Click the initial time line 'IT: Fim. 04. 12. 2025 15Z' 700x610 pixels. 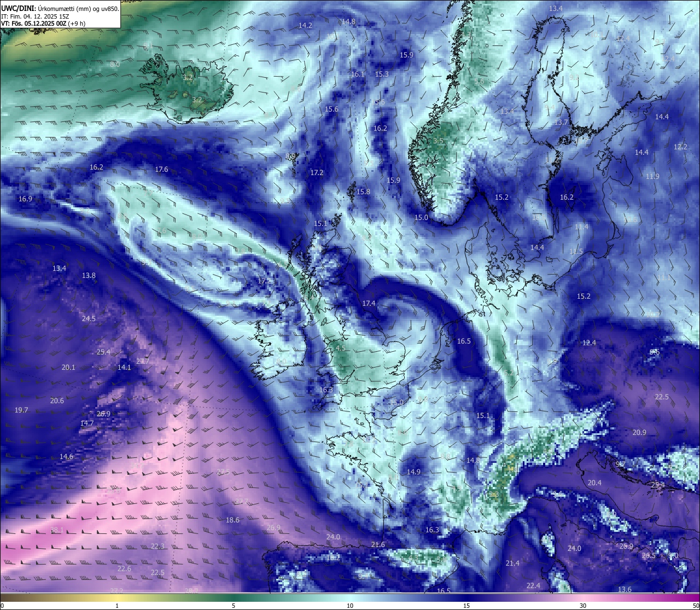(35, 16)
